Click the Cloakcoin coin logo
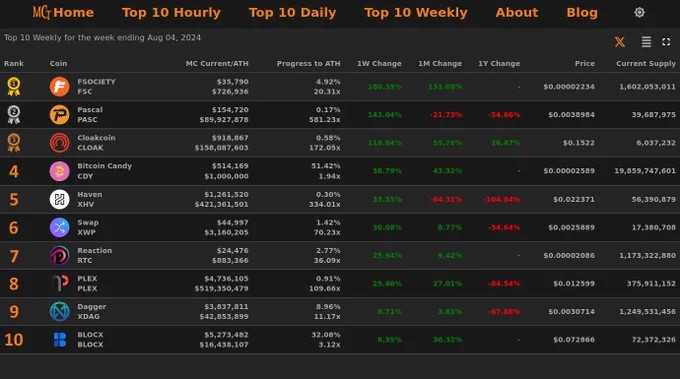680x379 pixels. click(x=59, y=143)
